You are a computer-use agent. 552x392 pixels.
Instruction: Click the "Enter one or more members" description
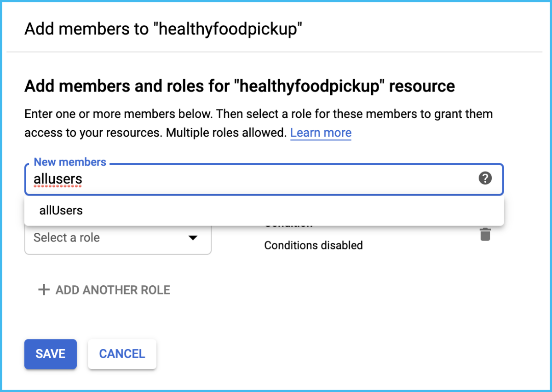[x=258, y=114]
